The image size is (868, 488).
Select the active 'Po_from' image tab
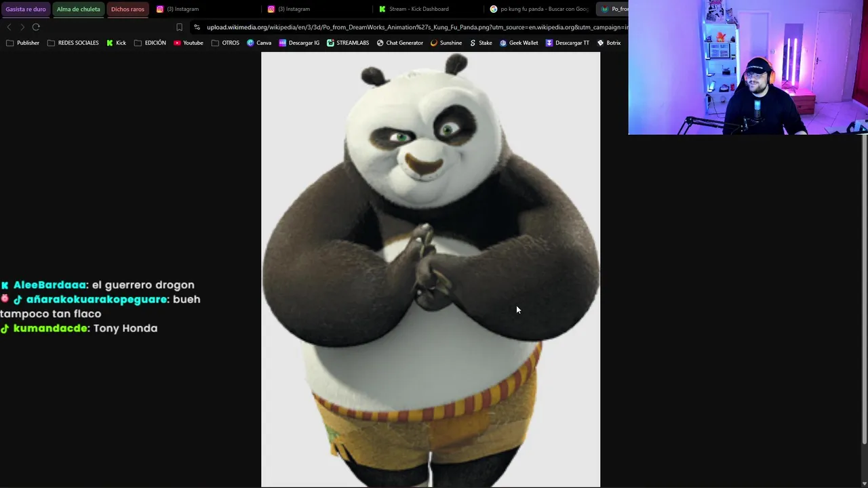612,9
